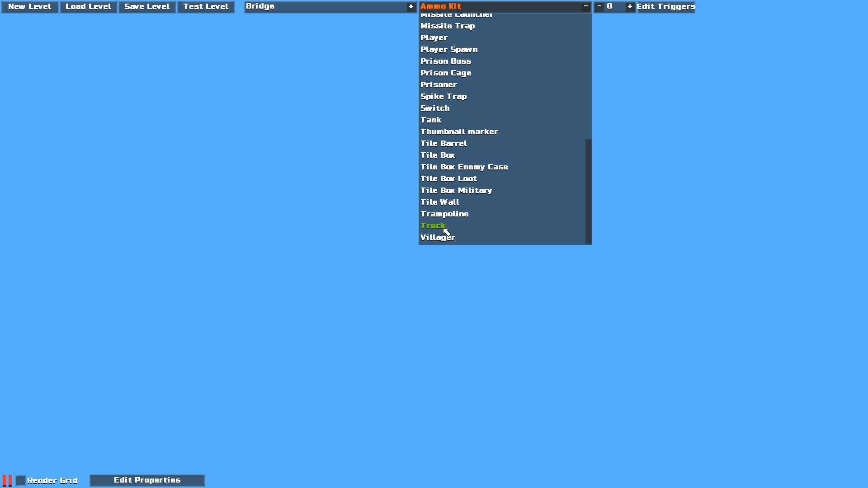Select Thumbnail marker from list
This screenshot has width=868, height=488.
coord(460,131)
